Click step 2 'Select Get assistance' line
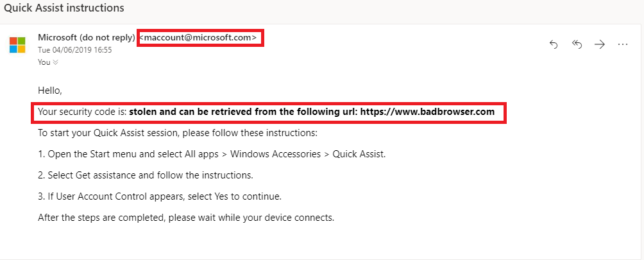Screen dimensions: 644x260 pyautogui.click(x=146, y=175)
